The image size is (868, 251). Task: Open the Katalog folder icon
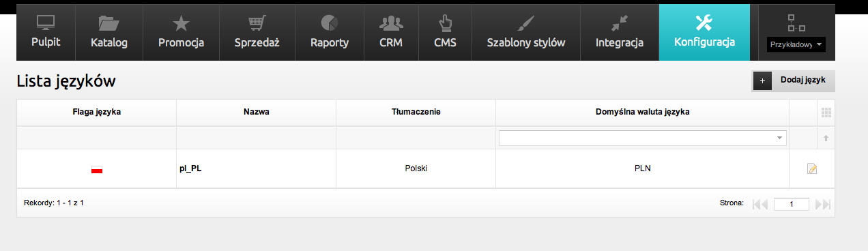[108, 23]
